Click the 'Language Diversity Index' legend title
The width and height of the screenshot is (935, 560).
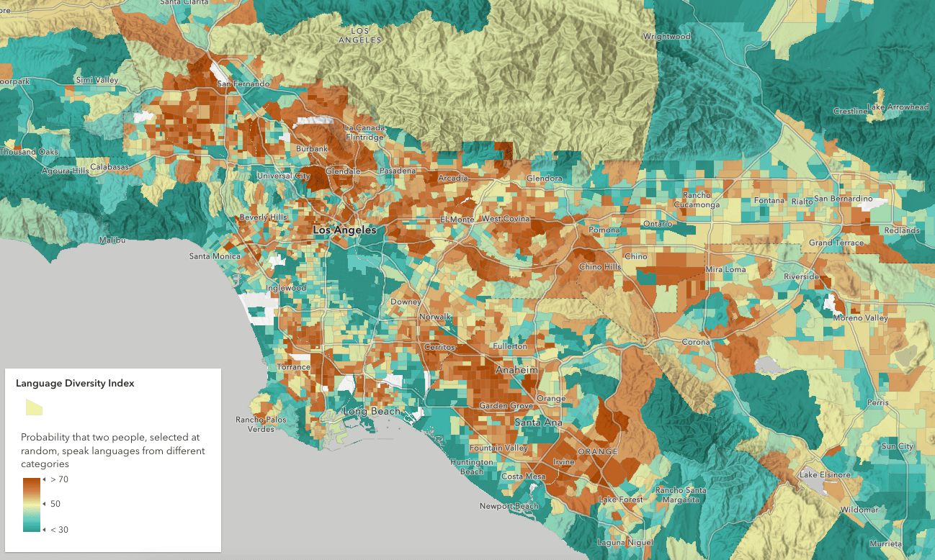pyautogui.click(x=75, y=384)
